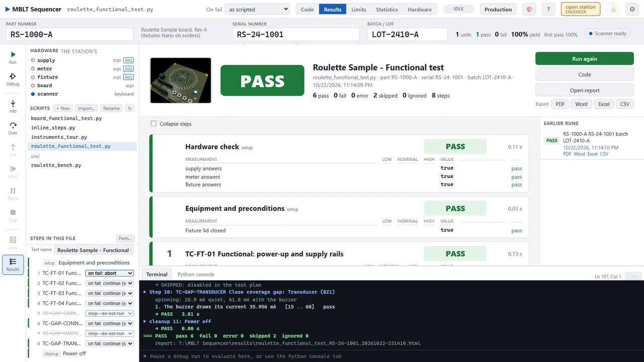The height and width of the screenshot is (362, 644).
Task: Open settings with the gear icon
Action: point(632,10)
